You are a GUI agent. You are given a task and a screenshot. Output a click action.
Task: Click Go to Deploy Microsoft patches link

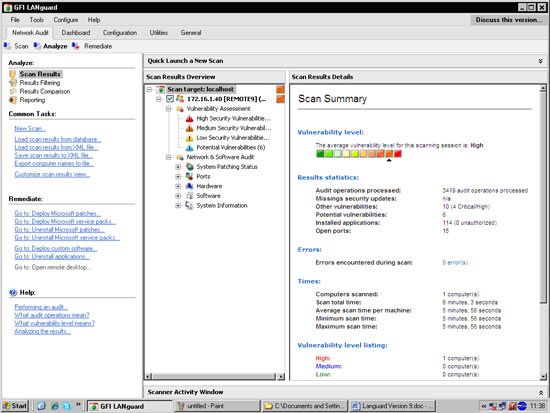point(58,213)
